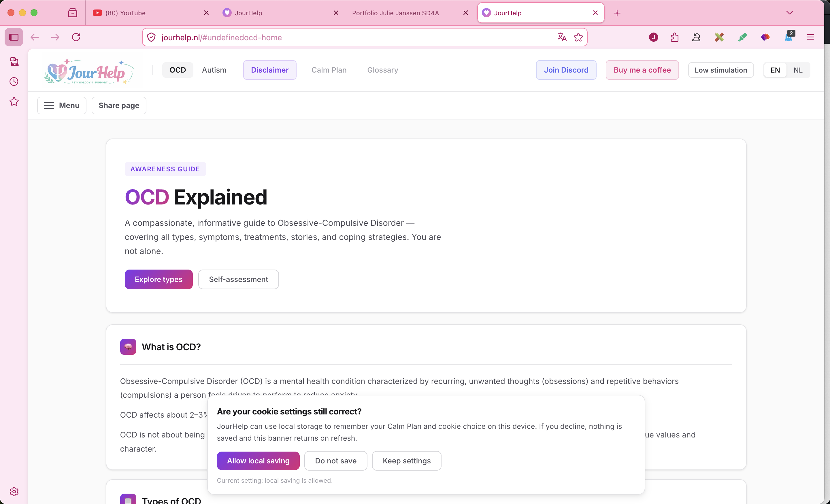830x504 pixels.
Task: Click the What is OCD? heading
Action: pyautogui.click(x=171, y=347)
